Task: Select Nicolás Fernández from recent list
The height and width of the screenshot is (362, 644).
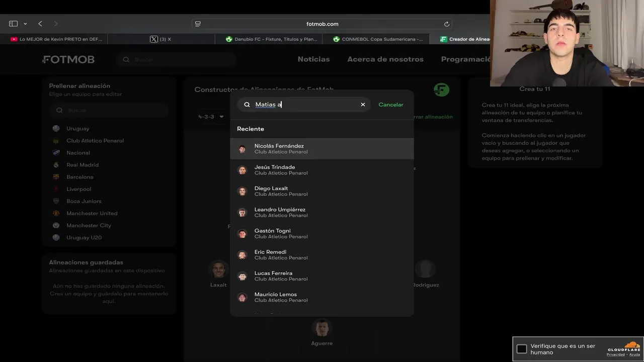Action: click(x=322, y=149)
